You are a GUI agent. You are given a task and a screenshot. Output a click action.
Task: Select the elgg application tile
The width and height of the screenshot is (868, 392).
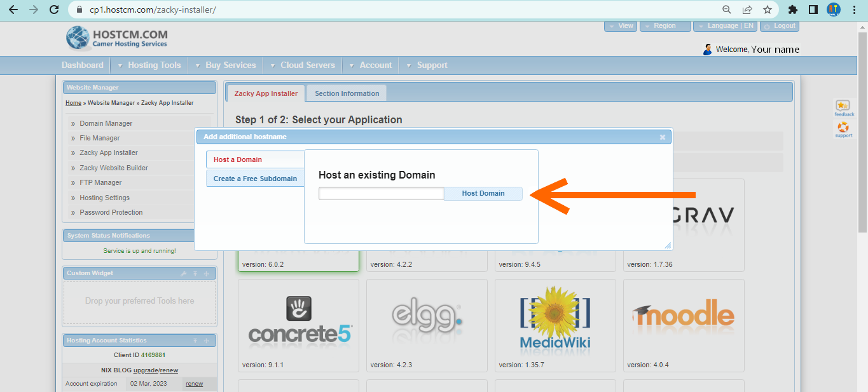pos(427,325)
